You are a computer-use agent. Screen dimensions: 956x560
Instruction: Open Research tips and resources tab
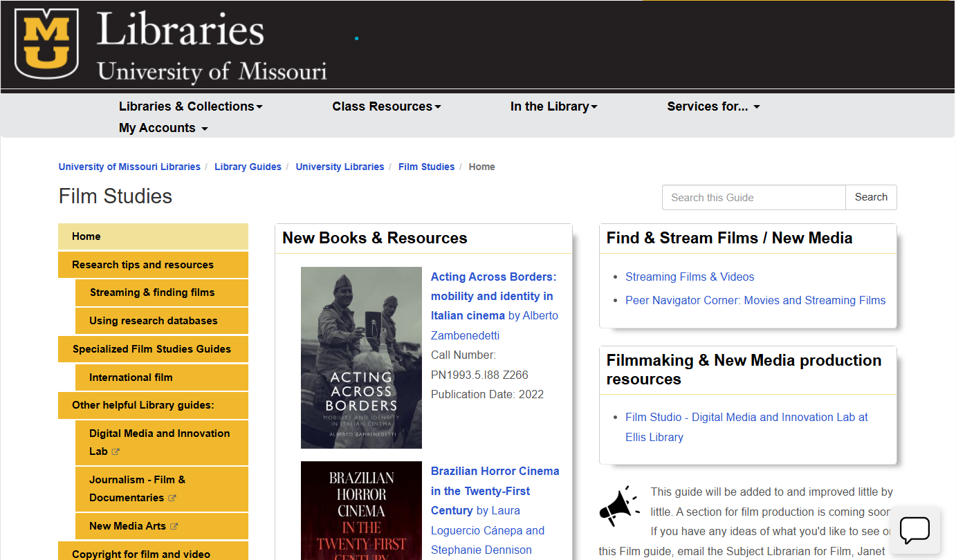click(153, 265)
